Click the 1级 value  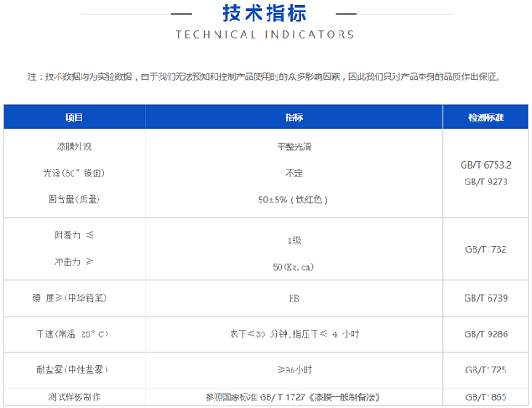(294, 240)
